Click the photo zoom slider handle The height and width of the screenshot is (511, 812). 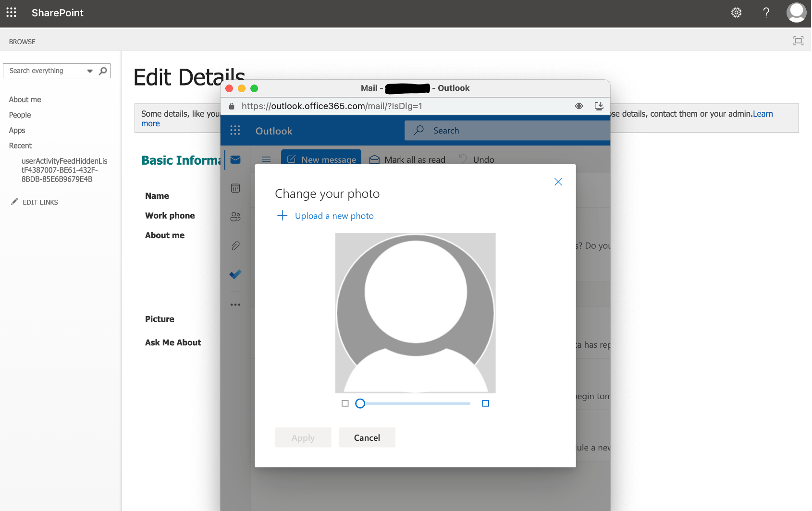click(x=360, y=403)
